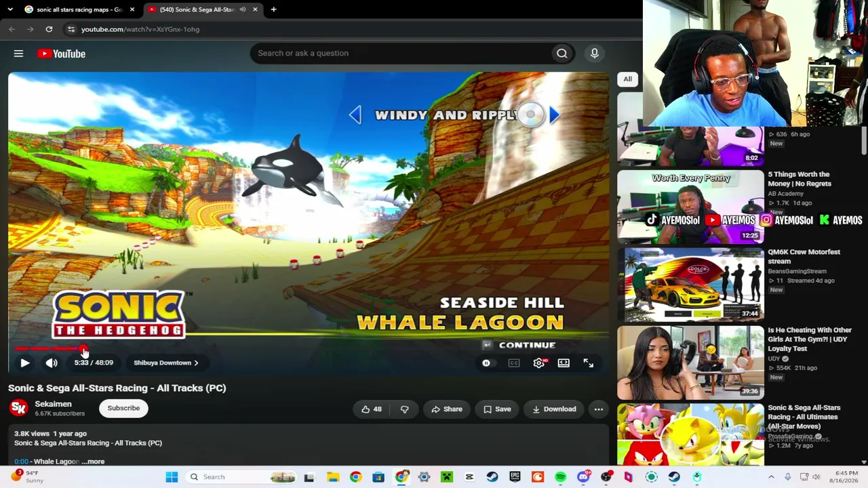
Task: Open the Sekaimen channel name link
Action: pos(53,404)
